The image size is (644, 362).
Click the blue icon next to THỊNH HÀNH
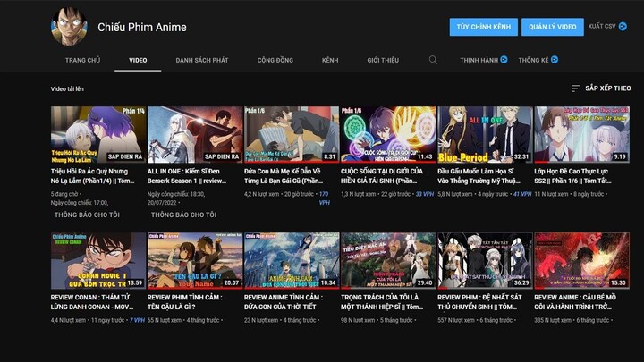(x=504, y=60)
